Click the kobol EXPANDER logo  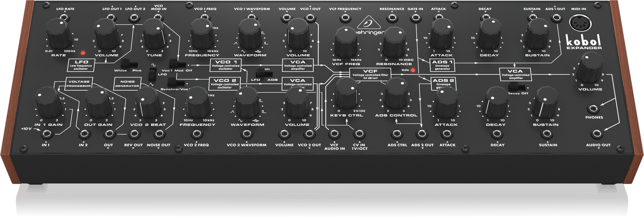click(x=584, y=42)
